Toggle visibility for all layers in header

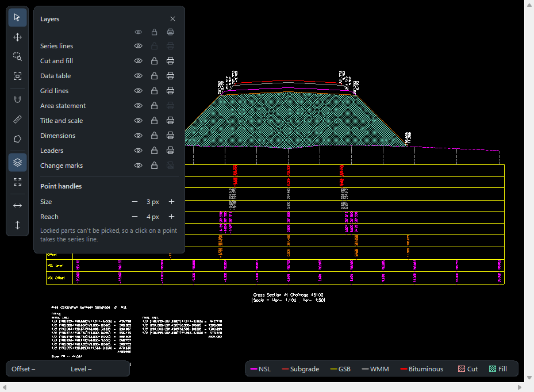tap(138, 32)
